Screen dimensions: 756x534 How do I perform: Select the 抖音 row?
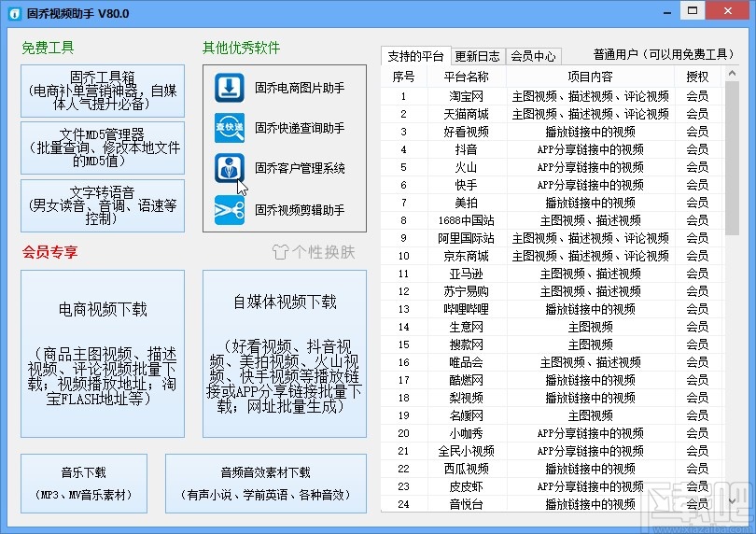tap(553, 149)
